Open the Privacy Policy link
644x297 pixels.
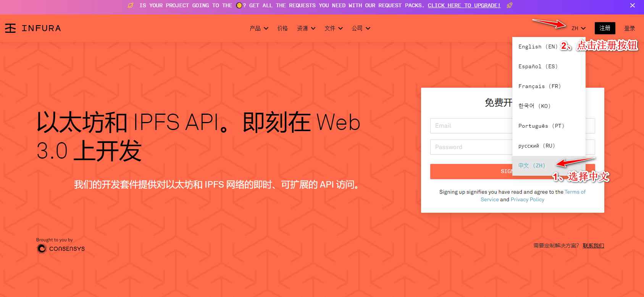coord(527,199)
